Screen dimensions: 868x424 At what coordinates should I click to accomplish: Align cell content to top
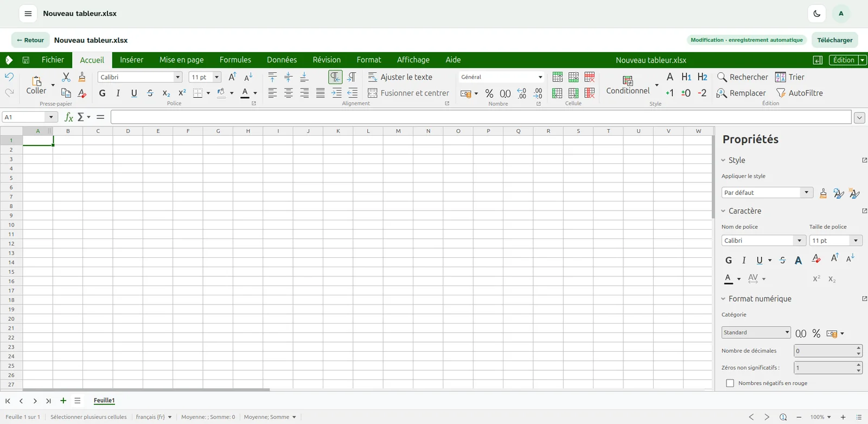(272, 77)
